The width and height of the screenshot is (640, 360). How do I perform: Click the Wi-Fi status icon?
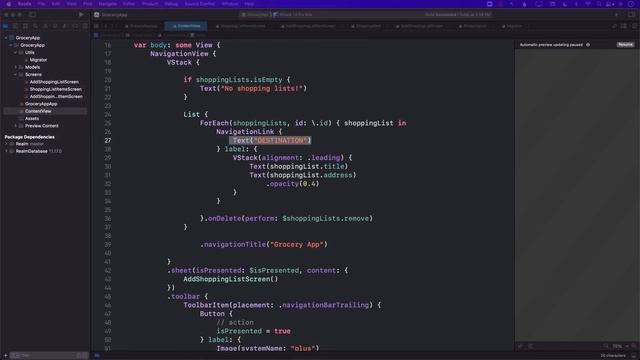click(x=588, y=4)
